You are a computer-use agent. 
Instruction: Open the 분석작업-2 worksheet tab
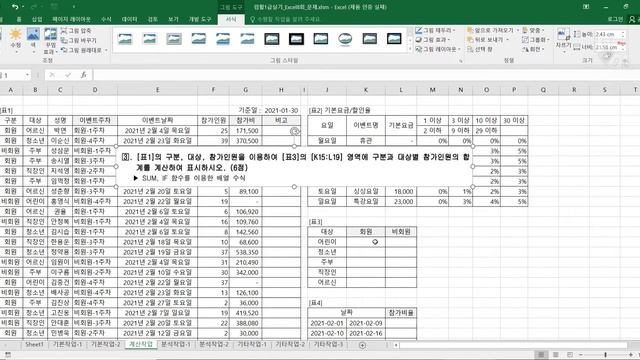[214, 344]
